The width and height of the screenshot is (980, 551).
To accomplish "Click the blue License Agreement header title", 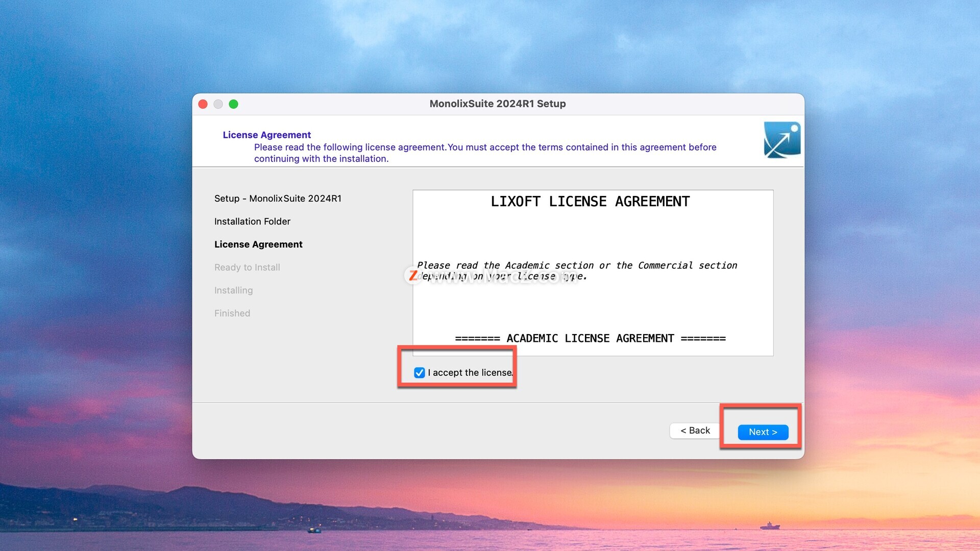I will point(266,135).
